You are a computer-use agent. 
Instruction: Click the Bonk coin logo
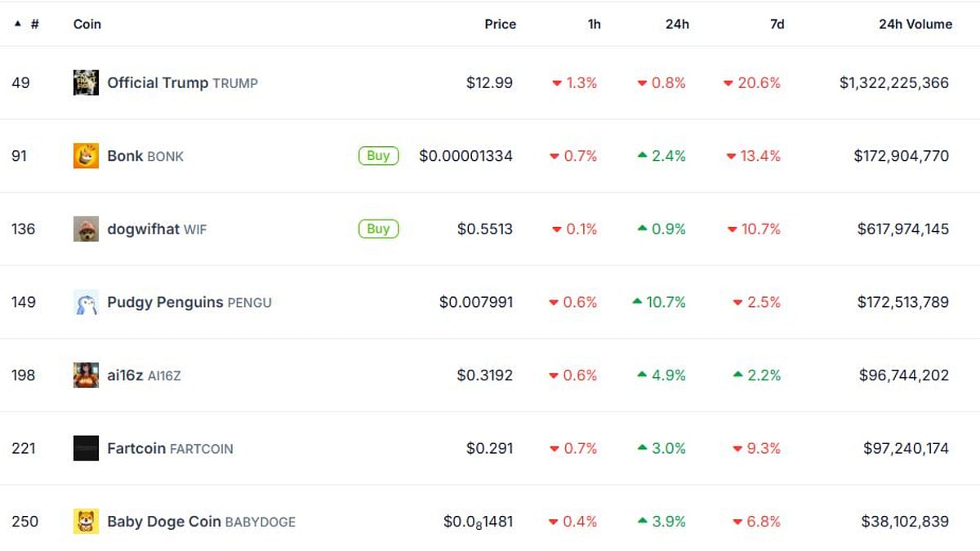(86, 156)
